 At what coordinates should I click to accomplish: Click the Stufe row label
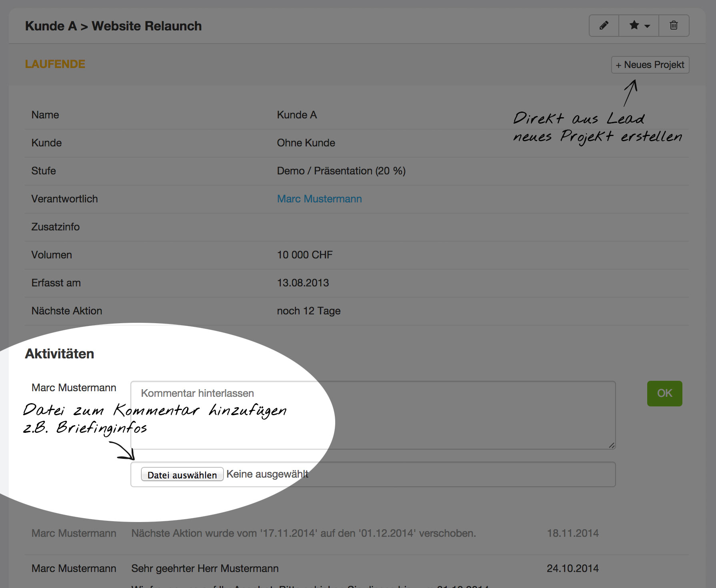click(44, 171)
